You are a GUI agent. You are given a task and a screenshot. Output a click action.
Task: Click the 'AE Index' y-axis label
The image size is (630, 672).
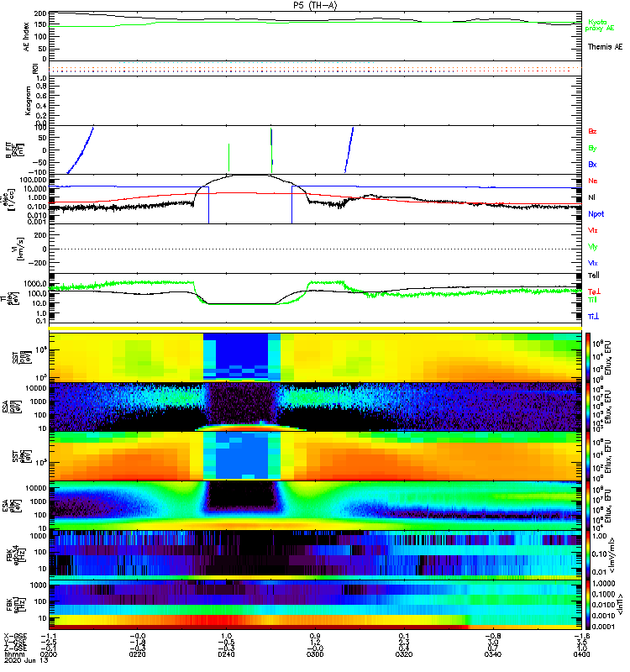27,37
